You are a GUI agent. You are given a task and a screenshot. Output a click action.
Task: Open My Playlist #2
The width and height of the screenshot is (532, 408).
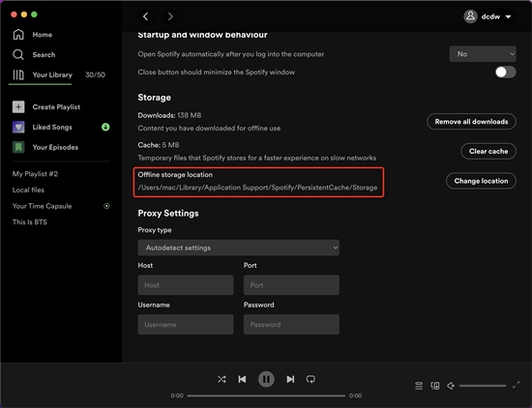pyautogui.click(x=35, y=174)
